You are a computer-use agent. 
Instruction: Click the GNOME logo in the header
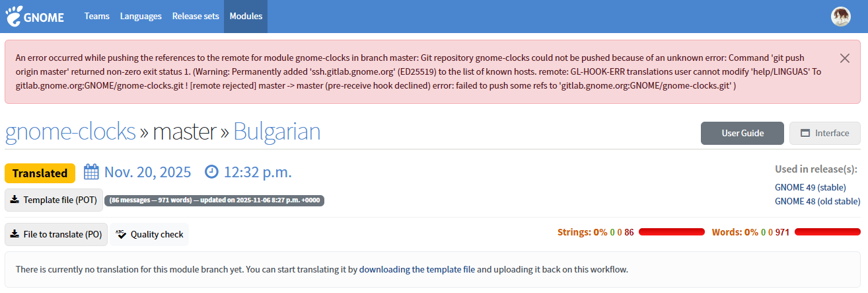point(34,17)
